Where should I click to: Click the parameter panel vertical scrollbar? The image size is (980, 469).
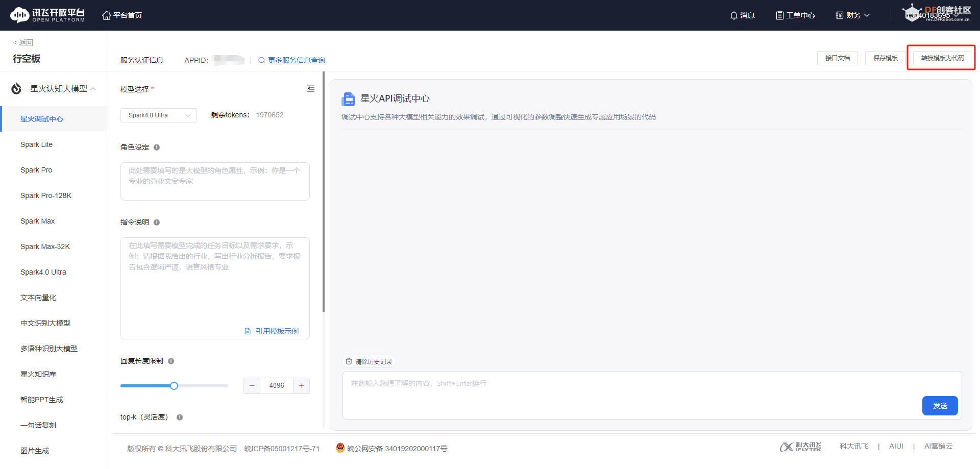tap(324, 192)
